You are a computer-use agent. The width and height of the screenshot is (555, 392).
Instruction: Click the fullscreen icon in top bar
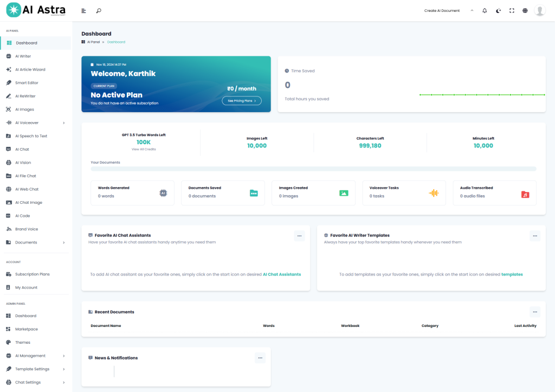[512, 11]
